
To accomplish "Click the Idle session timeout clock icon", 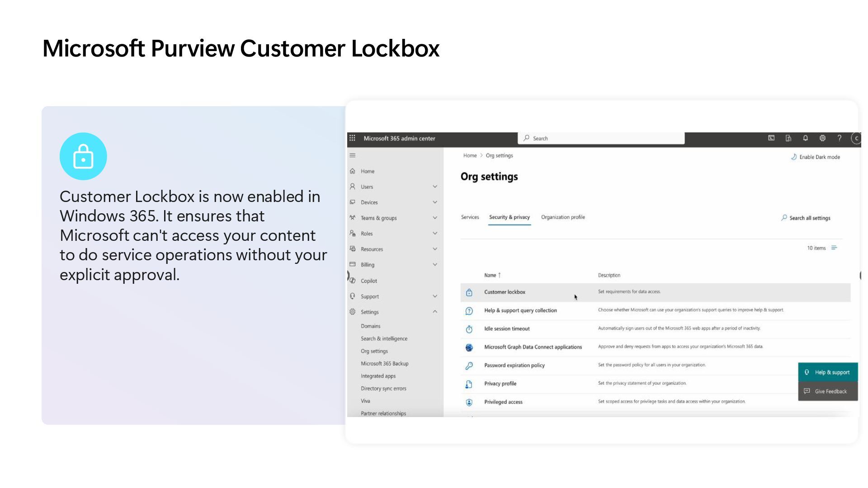I will pos(469,329).
